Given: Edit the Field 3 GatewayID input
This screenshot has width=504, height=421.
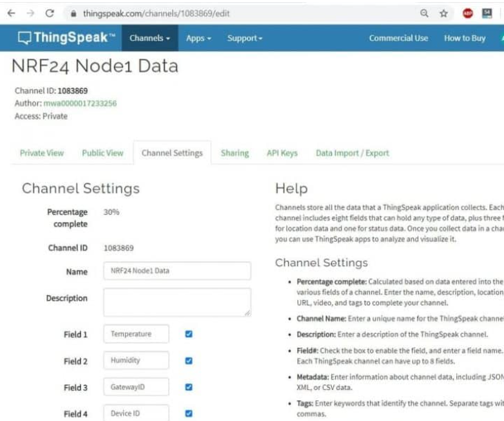Looking at the screenshot, I should (x=136, y=387).
